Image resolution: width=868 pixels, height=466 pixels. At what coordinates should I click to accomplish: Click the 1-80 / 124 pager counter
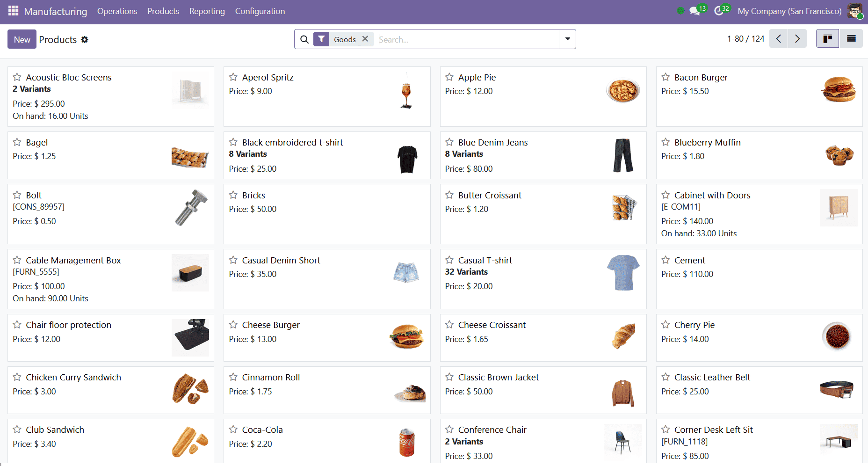[745, 39]
